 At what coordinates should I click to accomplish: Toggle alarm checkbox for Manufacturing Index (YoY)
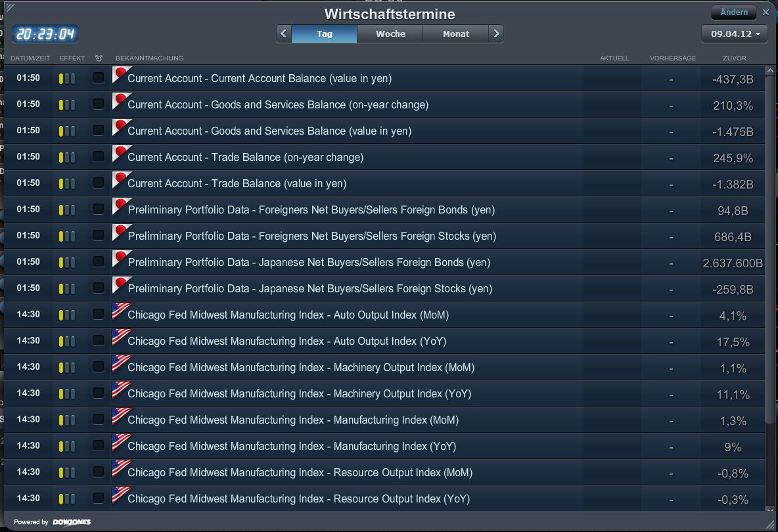(99, 446)
